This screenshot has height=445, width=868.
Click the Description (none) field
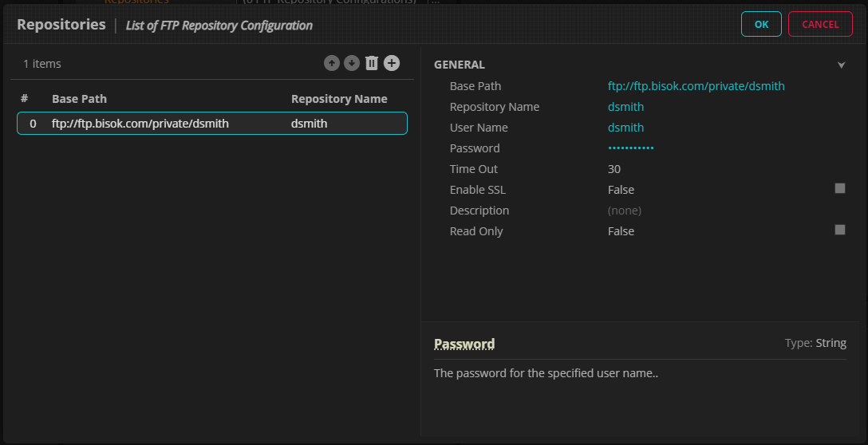(x=625, y=211)
